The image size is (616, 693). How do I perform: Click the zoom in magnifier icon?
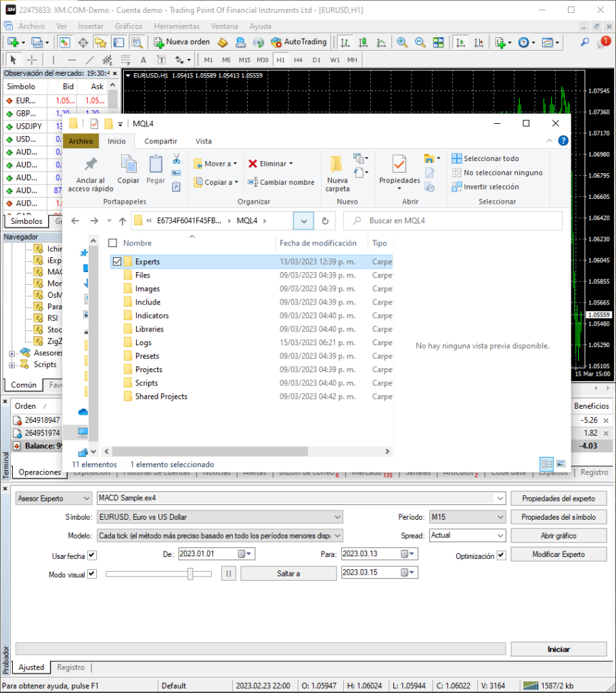tap(402, 43)
